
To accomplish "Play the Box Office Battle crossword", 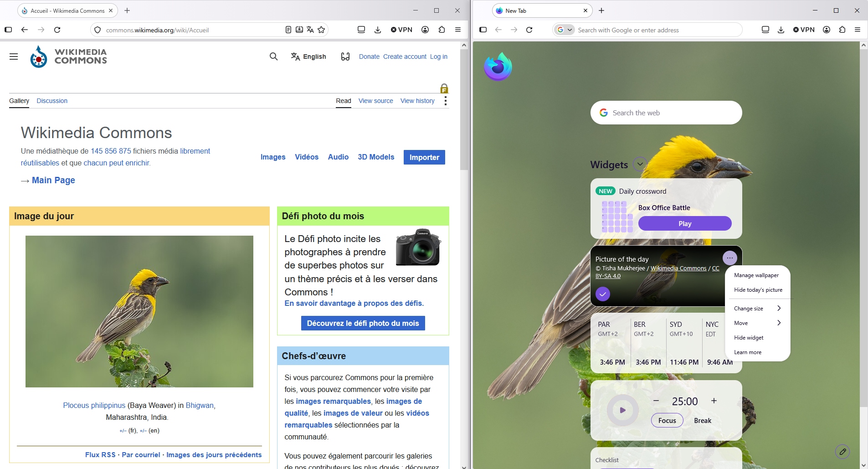I will (x=685, y=223).
